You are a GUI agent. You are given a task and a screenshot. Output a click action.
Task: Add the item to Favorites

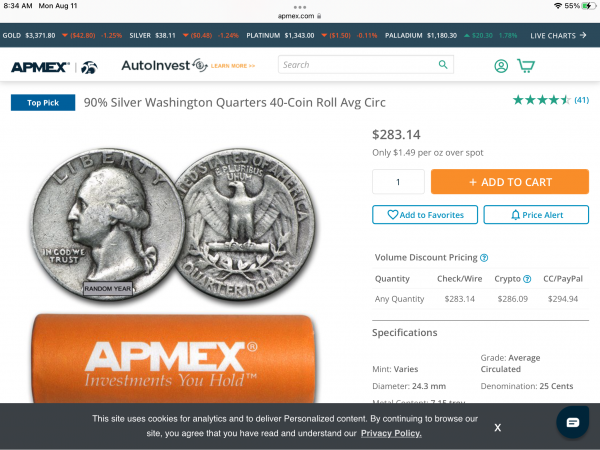tap(425, 215)
